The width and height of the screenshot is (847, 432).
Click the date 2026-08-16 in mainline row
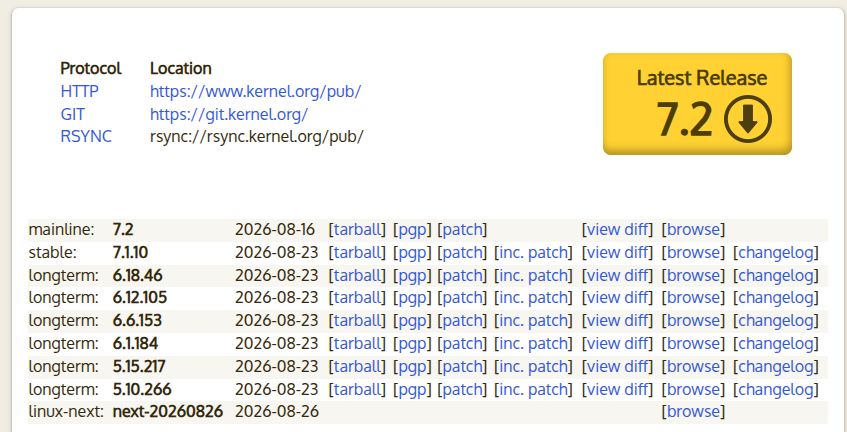point(275,230)
